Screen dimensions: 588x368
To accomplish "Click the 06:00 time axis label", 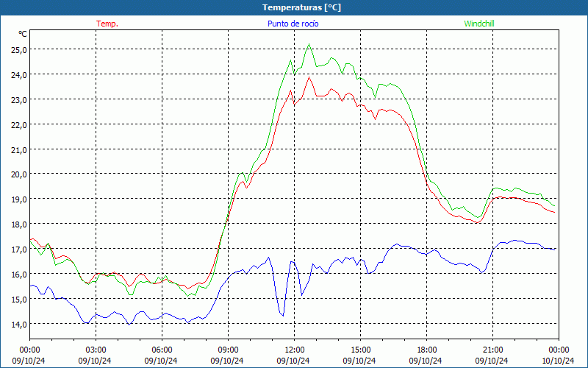I will tap(162, 350).
